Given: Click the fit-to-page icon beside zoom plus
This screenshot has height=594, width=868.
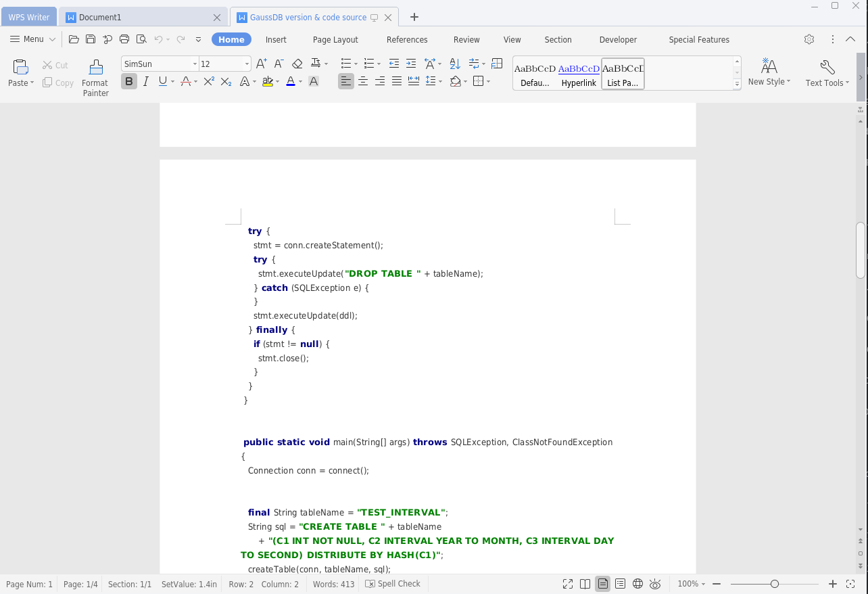Looking at the screenshot, I should (x=851, y=584).
